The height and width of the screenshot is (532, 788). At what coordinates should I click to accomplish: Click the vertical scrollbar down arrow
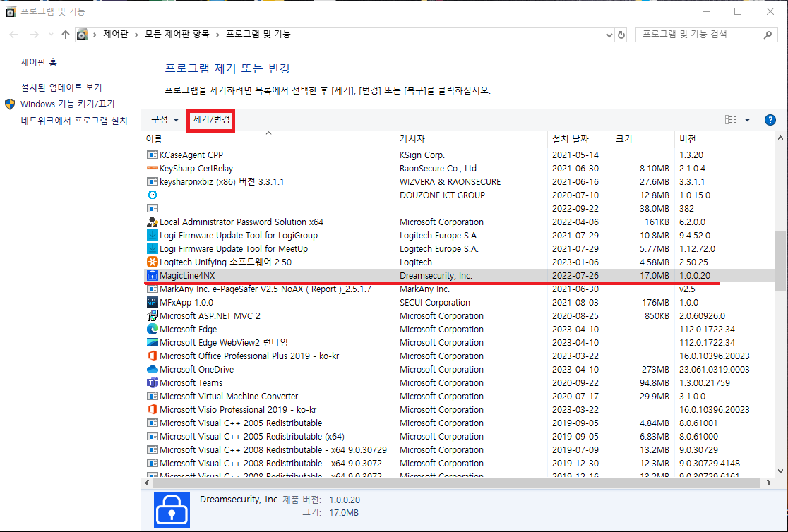(780, 471)
